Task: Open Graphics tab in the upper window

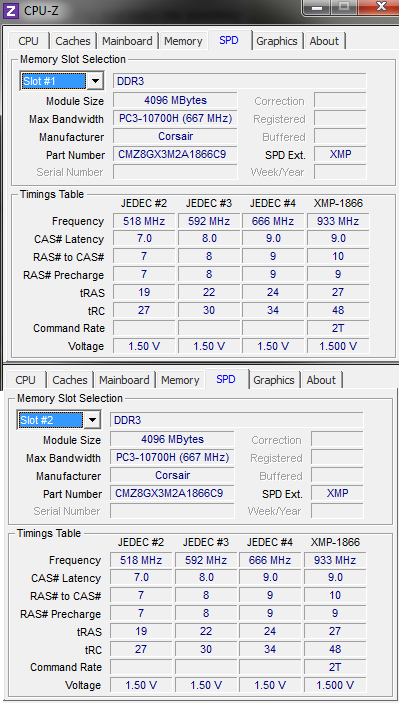Action: 277,41
